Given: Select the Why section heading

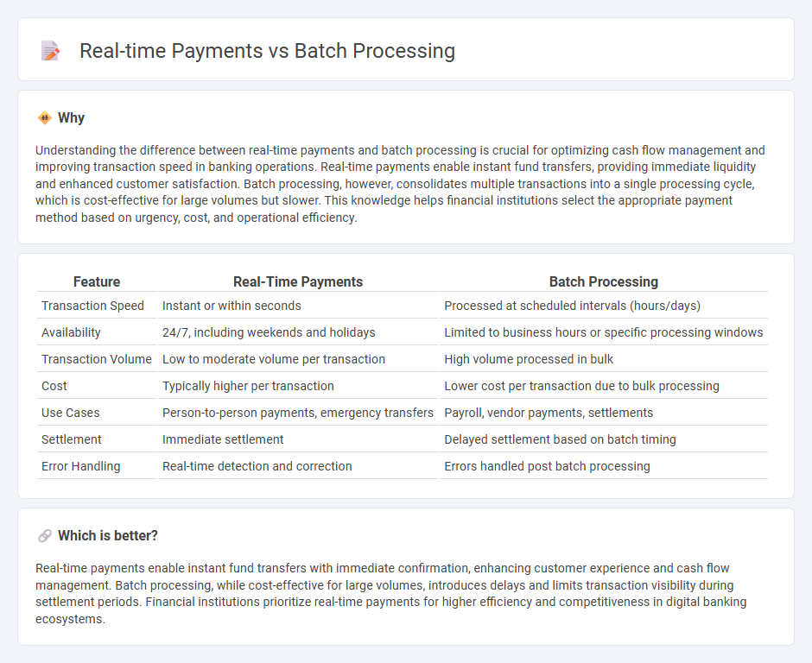Looking at the screenshot, I should pyautogui.click(x=72, y=118).
